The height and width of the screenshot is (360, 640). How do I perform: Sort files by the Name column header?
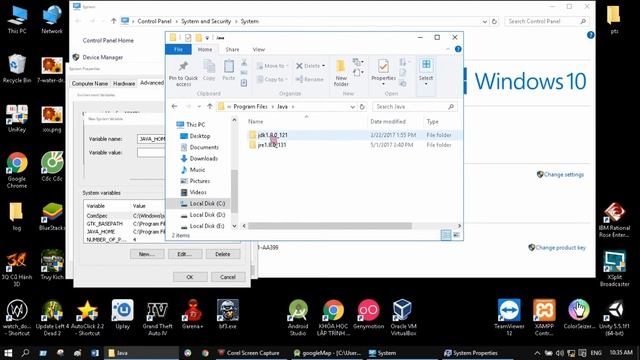pyautogui.click(x=256, y=122)
